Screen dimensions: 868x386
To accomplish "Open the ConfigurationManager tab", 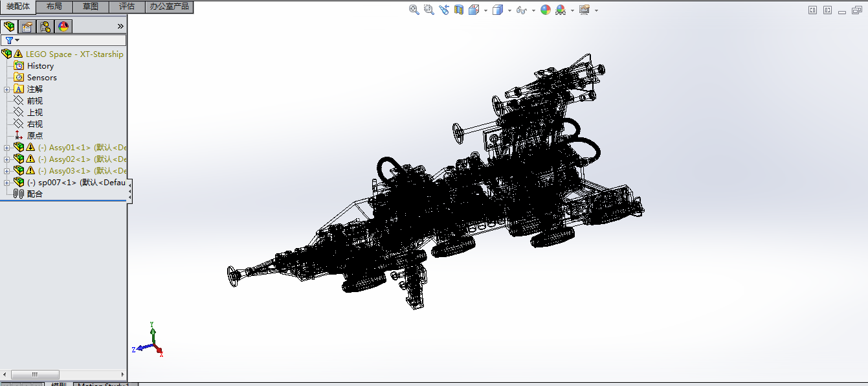I will [x=45, y=27].
